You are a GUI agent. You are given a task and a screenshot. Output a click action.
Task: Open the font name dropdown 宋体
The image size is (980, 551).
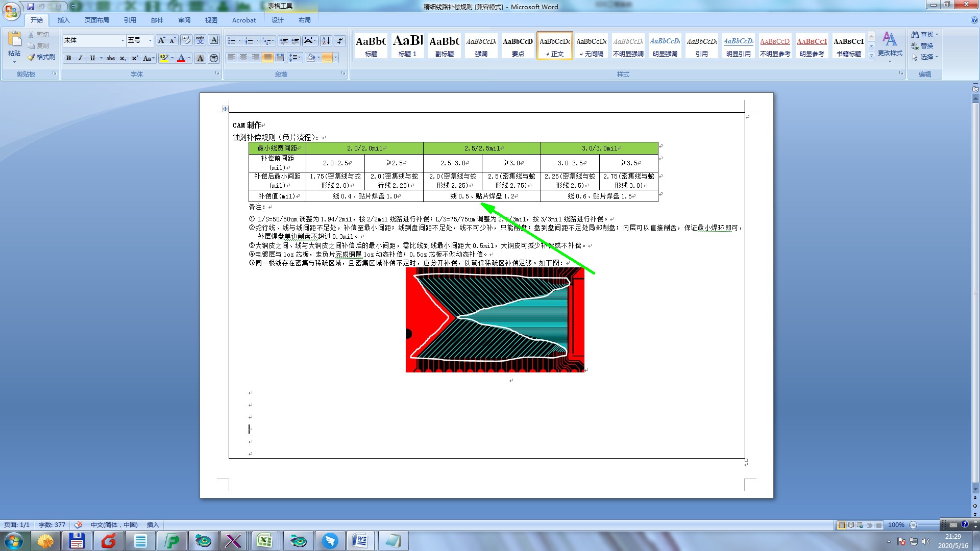tap(122, 40)
